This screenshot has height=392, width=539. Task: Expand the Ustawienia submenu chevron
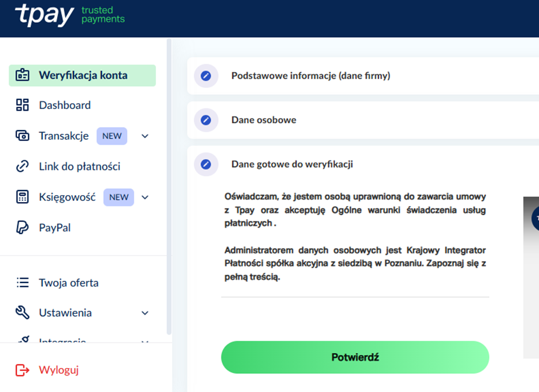(x=145, y=313)
